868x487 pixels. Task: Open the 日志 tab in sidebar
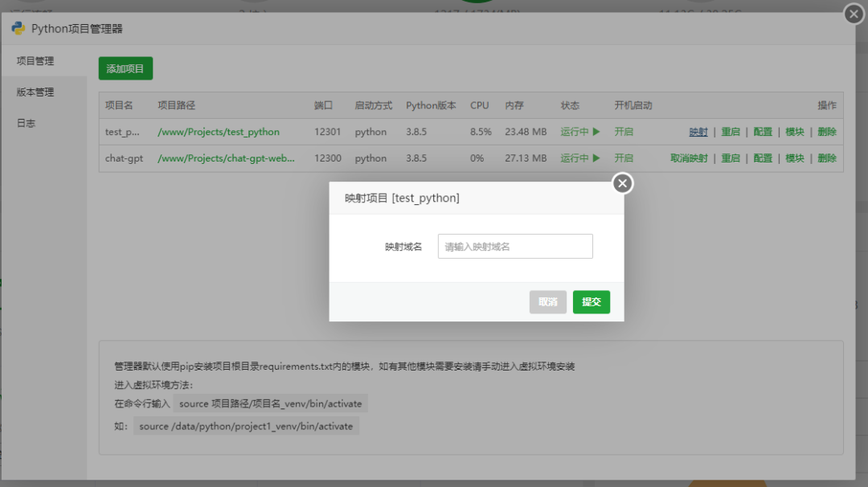point(26,123)
